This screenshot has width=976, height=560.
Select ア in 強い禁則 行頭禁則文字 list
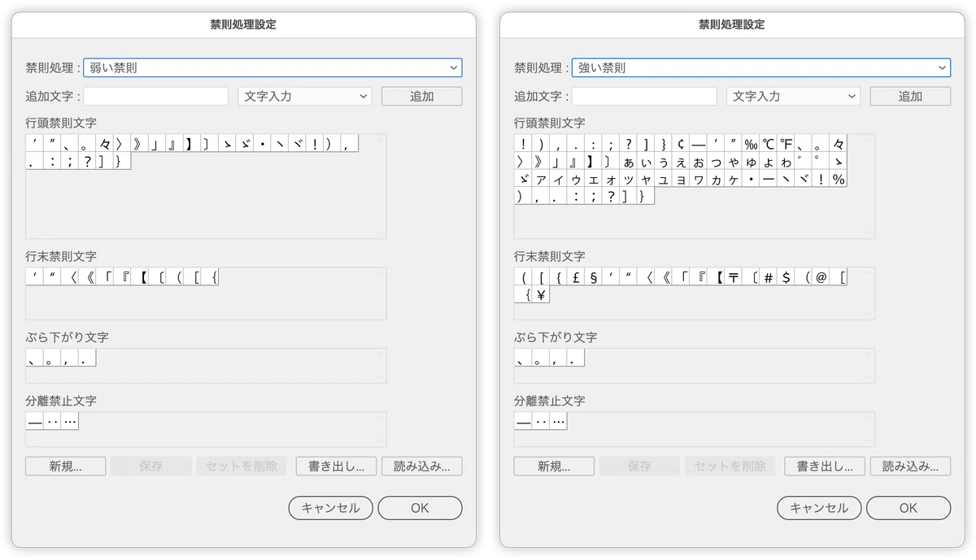(x=541, y=179)
